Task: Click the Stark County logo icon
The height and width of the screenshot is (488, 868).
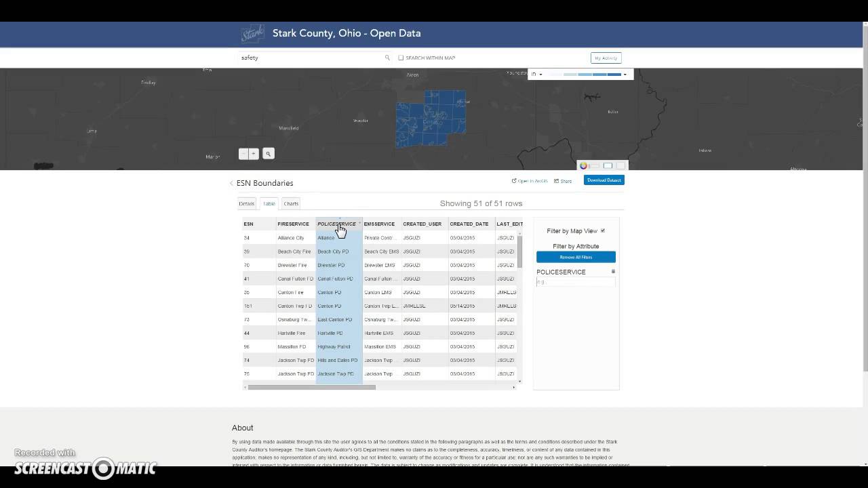Action: pyautogui.click(x=253, y=34)
